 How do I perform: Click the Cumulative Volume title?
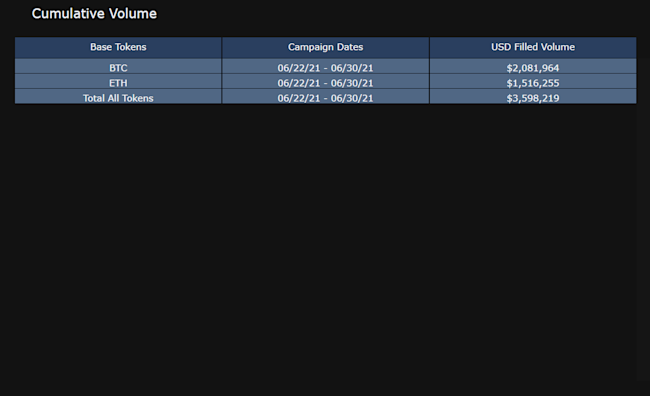[x=94, y=14]
